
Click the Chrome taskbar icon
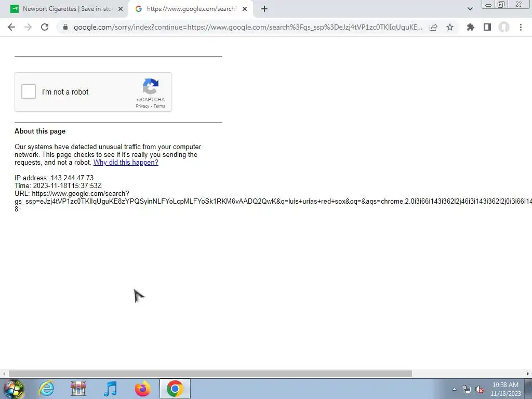pos(175,389)
